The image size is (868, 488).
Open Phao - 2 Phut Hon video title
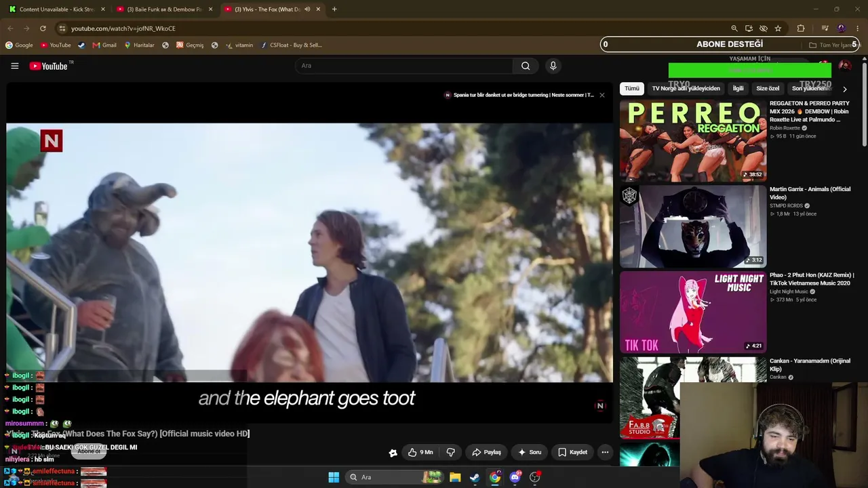pyautogui.click(x=812, y=279)
